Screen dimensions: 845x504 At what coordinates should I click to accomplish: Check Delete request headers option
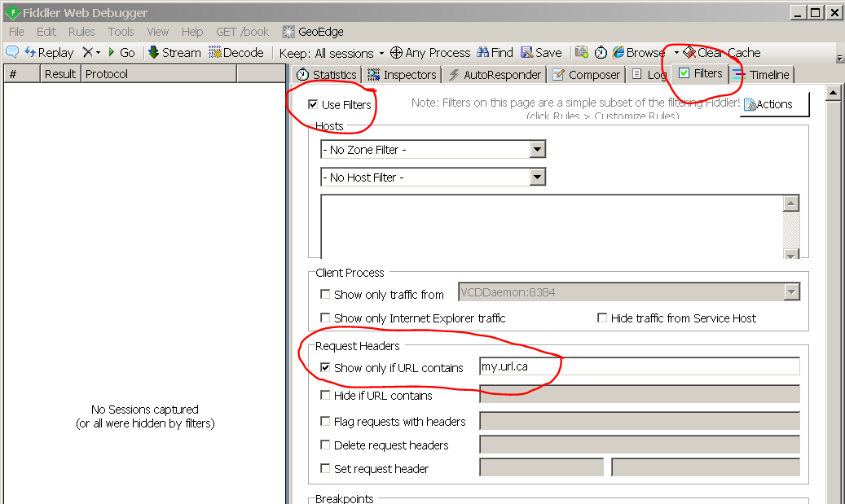click(325, 445)
